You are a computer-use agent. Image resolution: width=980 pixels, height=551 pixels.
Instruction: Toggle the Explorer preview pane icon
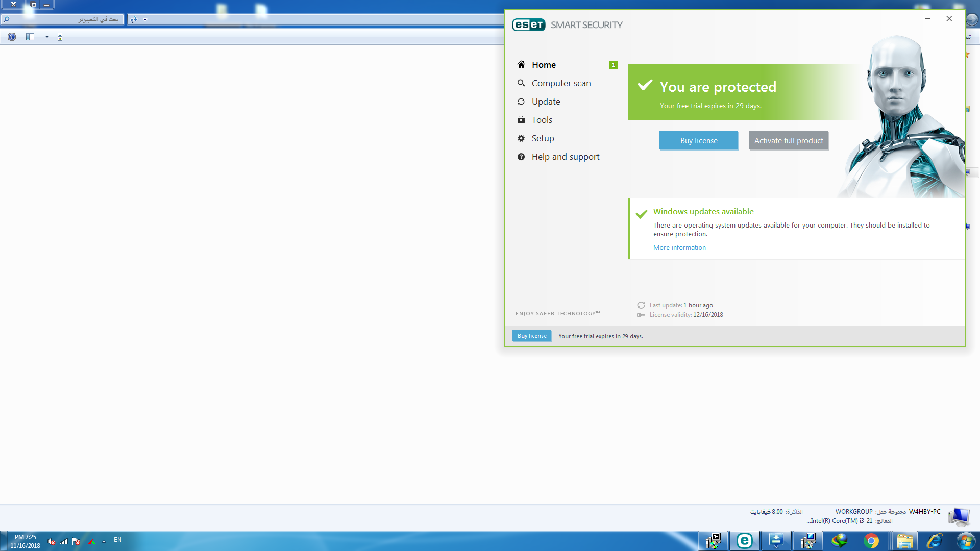[x=30, y=37]
